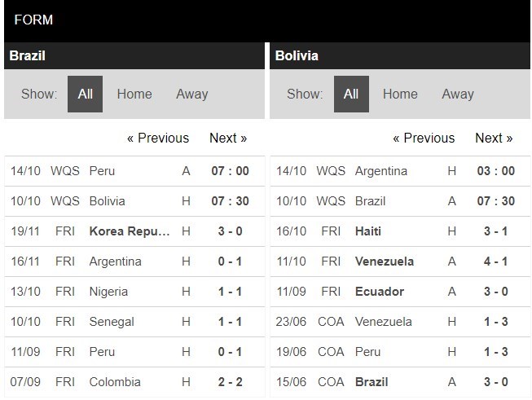Show Bolivia's Away matches only
The image size is (532, 400).
point(458,94)
